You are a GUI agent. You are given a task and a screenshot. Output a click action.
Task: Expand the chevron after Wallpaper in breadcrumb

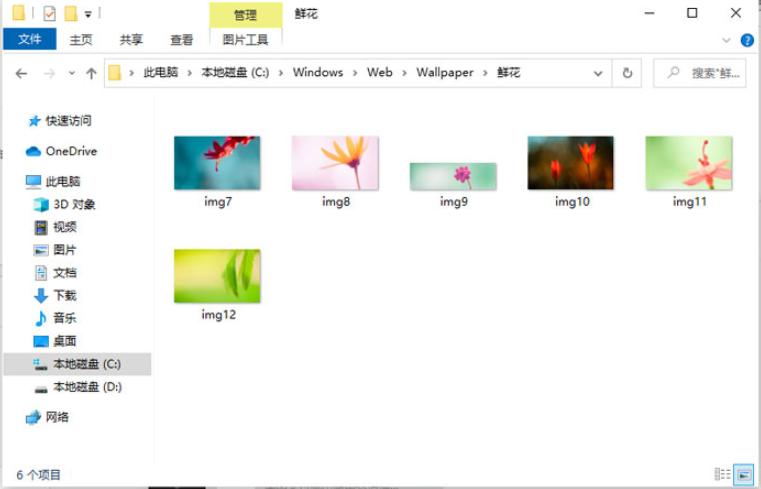[485, 73]
